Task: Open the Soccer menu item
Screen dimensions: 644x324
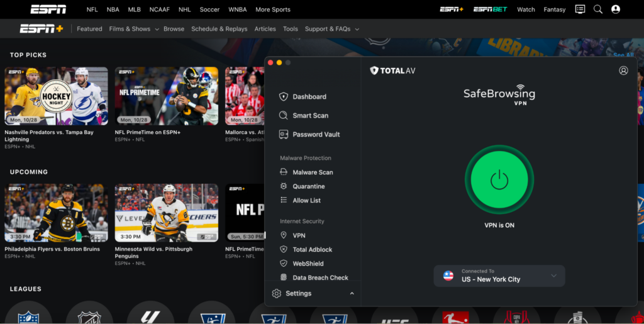Action: pyautogui.click(x=209, y=9)
